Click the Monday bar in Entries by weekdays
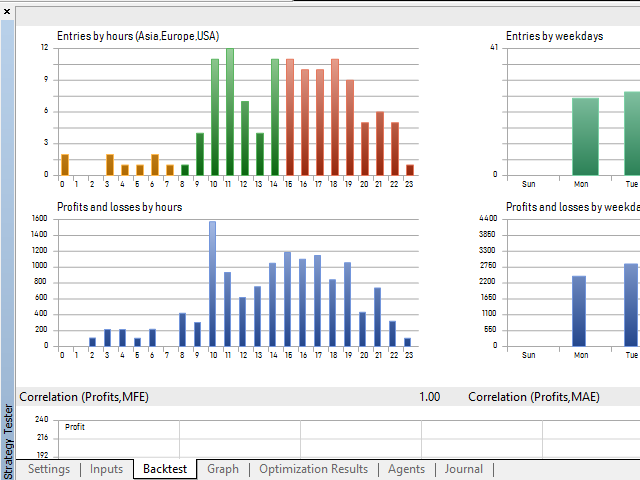 tap(585, 136)
